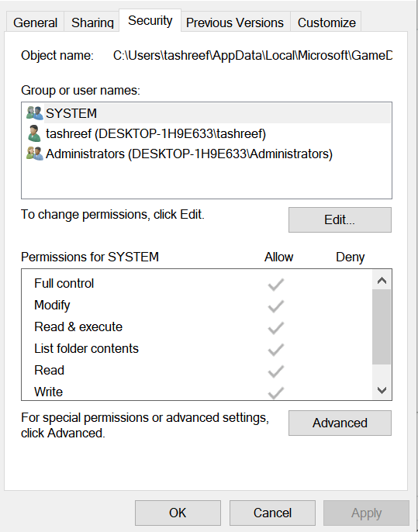
Task: Switch to the General tab
Action: pos(36,22)
